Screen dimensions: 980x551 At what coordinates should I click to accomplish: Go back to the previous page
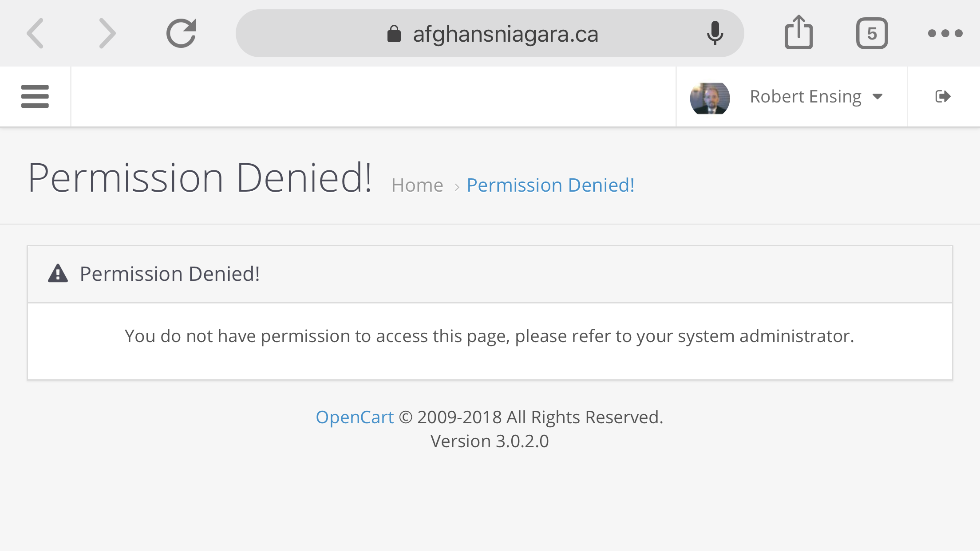coord(35,33)
